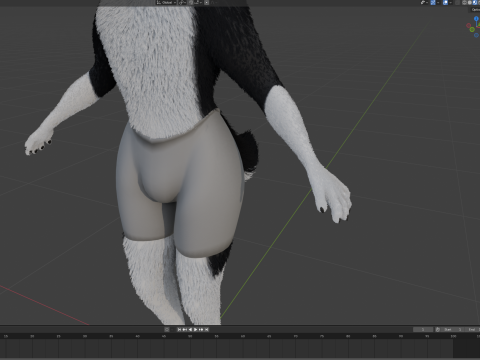Open the pivot point dropdown
480x360 pixels.
point(182,2)
